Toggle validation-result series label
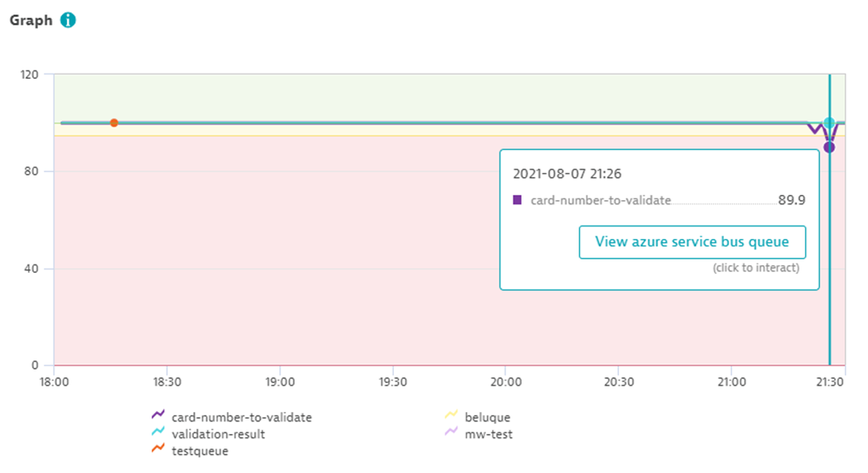Viewport: 868px width, 473px height. tap(218, 434)
